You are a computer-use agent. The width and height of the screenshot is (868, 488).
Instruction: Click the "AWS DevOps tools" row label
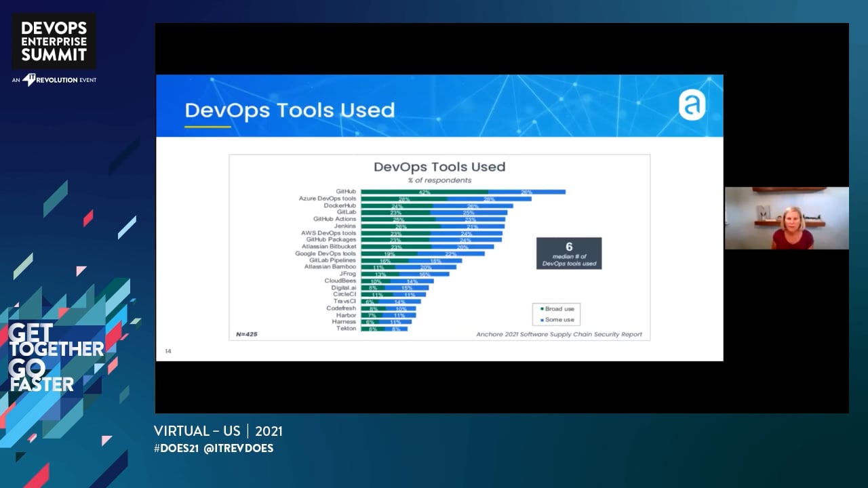[x=329, y=232]
